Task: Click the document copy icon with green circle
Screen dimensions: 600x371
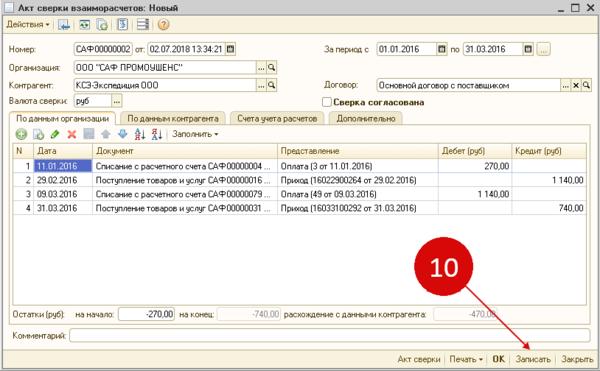Action: [103, 24]
